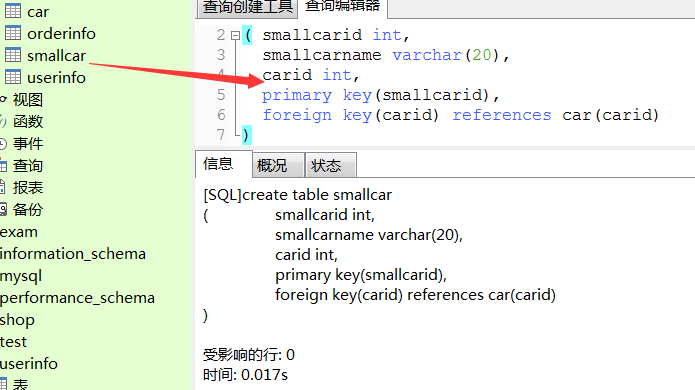Screen dimensions: 695x390
Task: Collapse code fold at line 2
Action: (x=235, y=35)
